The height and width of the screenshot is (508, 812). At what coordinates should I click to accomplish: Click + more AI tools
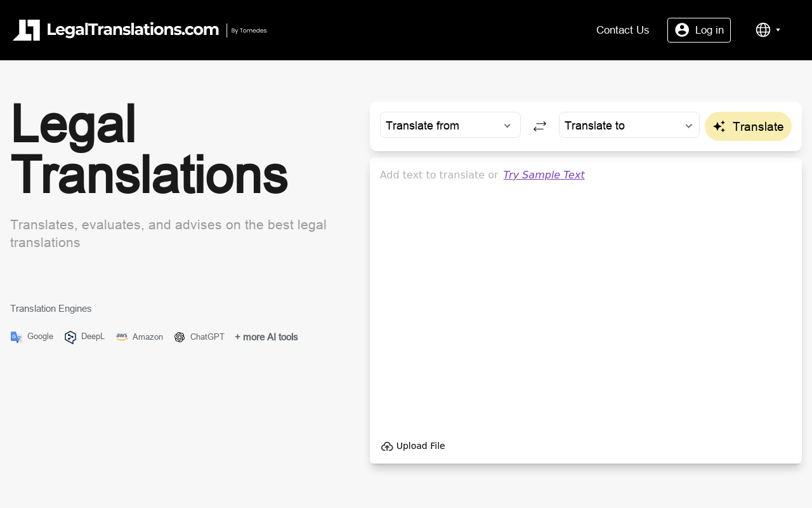pos(266,337)
